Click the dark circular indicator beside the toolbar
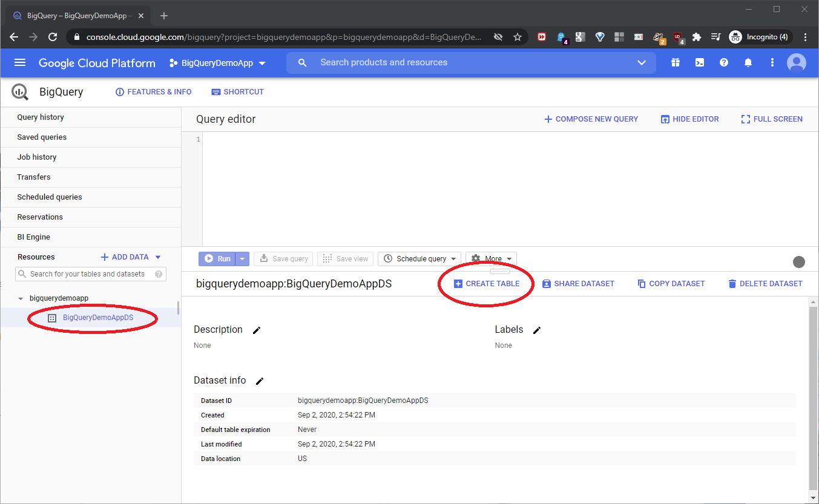This screenshot has height=504, width=819. 799,261
